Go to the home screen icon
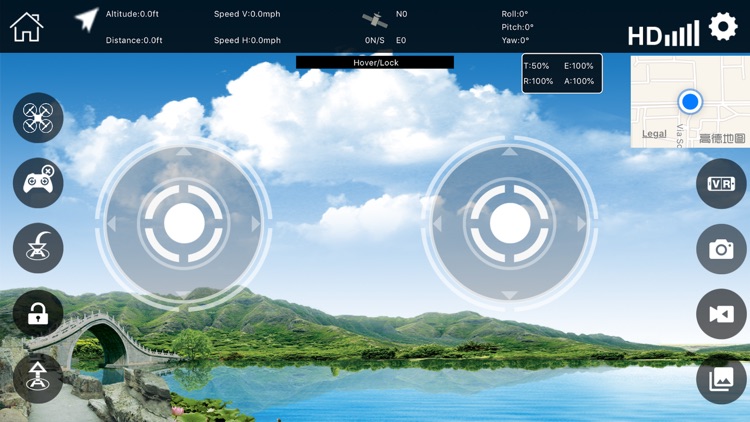This screenshot has height=422, width=750. [x=27, y=27]
